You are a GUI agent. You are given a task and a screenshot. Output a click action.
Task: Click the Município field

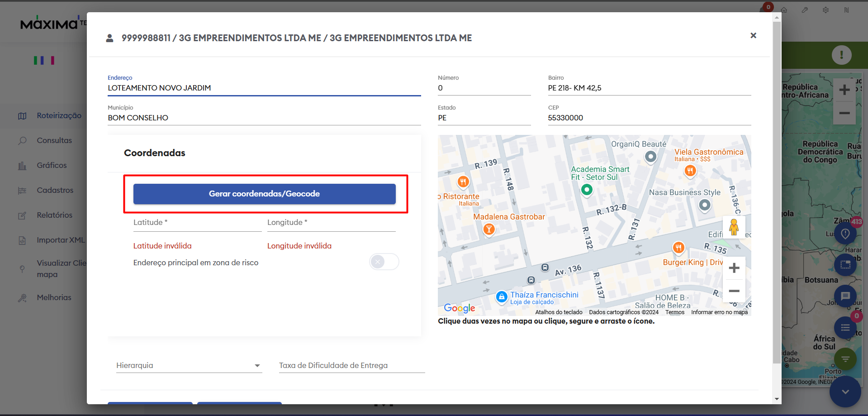[x=264, y=118]
